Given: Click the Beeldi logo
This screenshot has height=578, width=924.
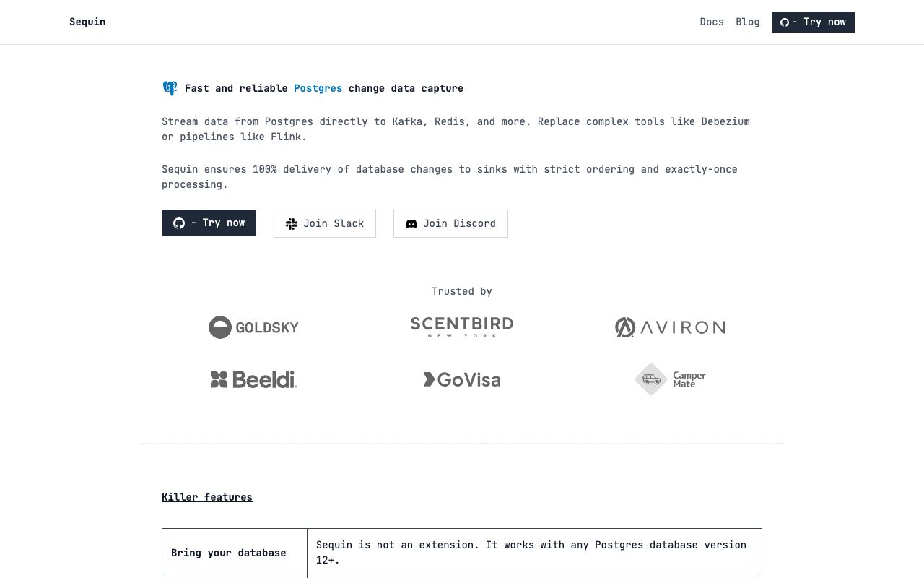Looking at the screenshot, I should pyautogui.click(x=253, y=379).
